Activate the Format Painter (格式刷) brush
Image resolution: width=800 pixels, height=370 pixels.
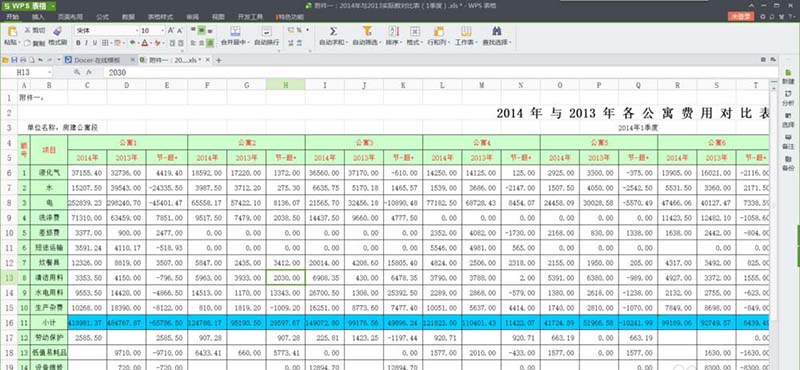tap(57, 31)
